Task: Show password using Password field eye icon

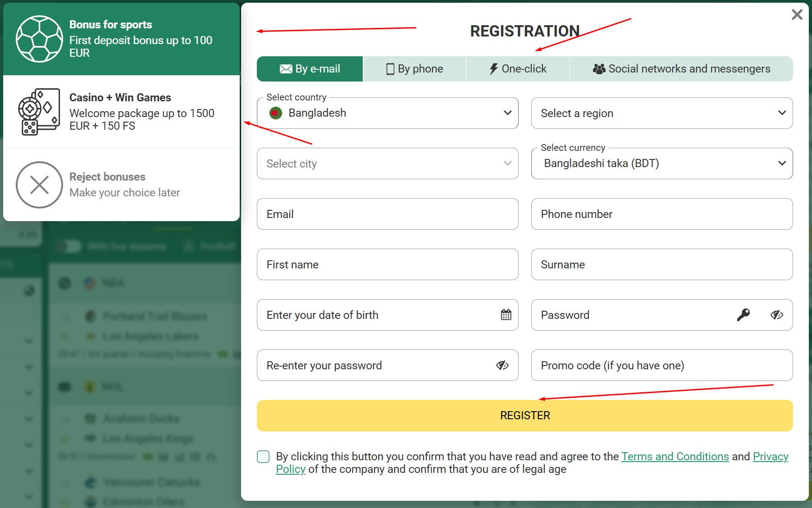Action: 776,315
